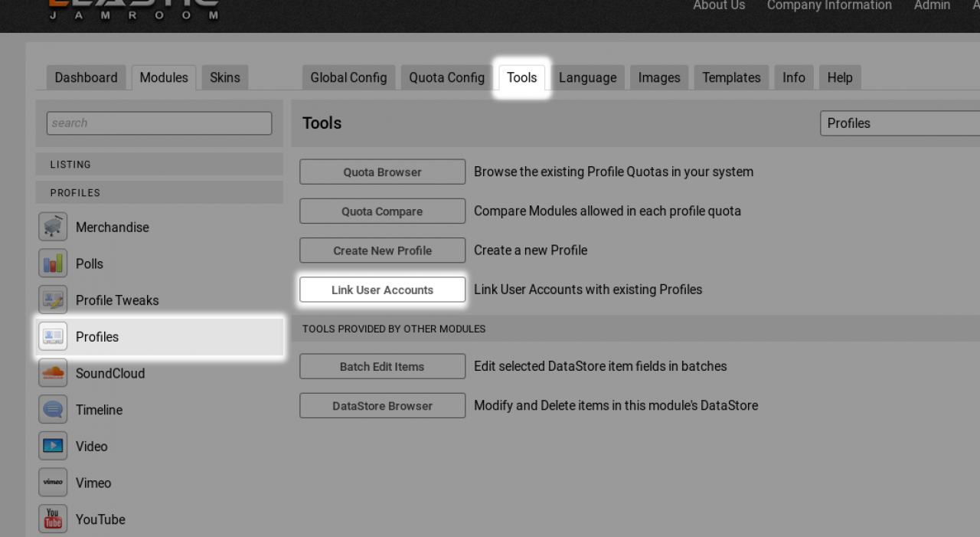
Task: Open the Vimeo module icon
Action: click(x=53, y=483)
